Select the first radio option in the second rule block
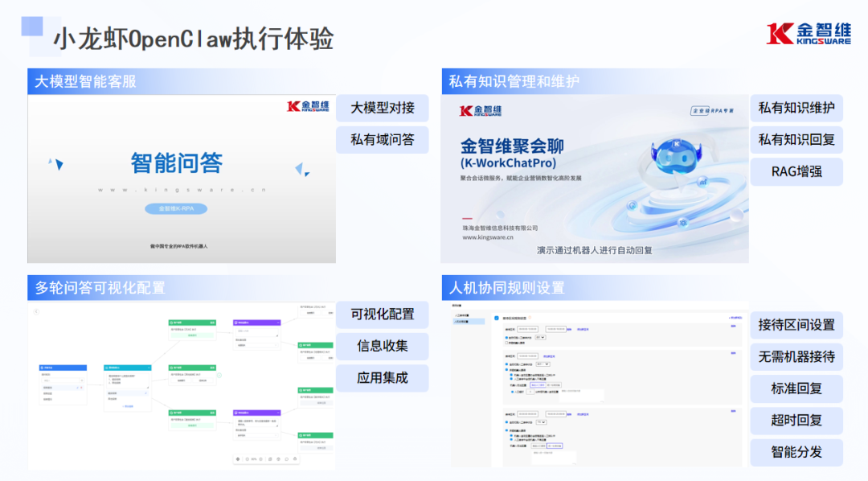Screen dimensions: 868x481 (x=507, y=364)
